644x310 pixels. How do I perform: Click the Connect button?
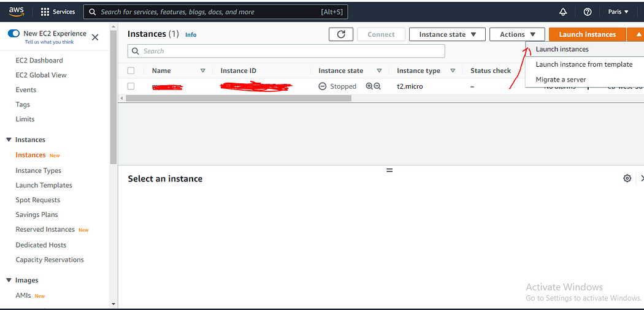point(381,34)
